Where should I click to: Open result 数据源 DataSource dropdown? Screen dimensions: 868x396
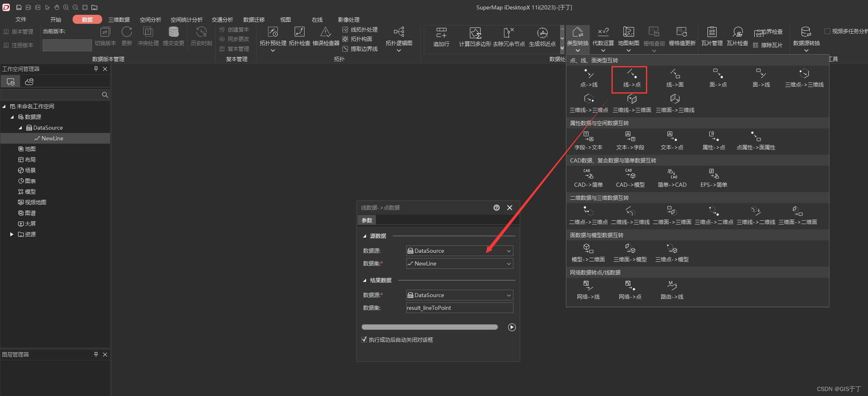pyautogui.click(x=459, y=295)
